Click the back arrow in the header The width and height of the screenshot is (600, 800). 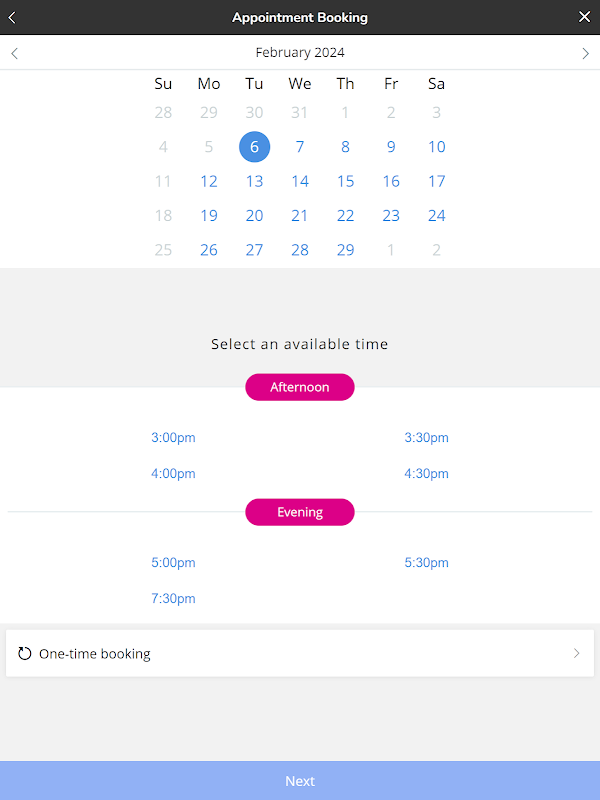tap(12, 17)
